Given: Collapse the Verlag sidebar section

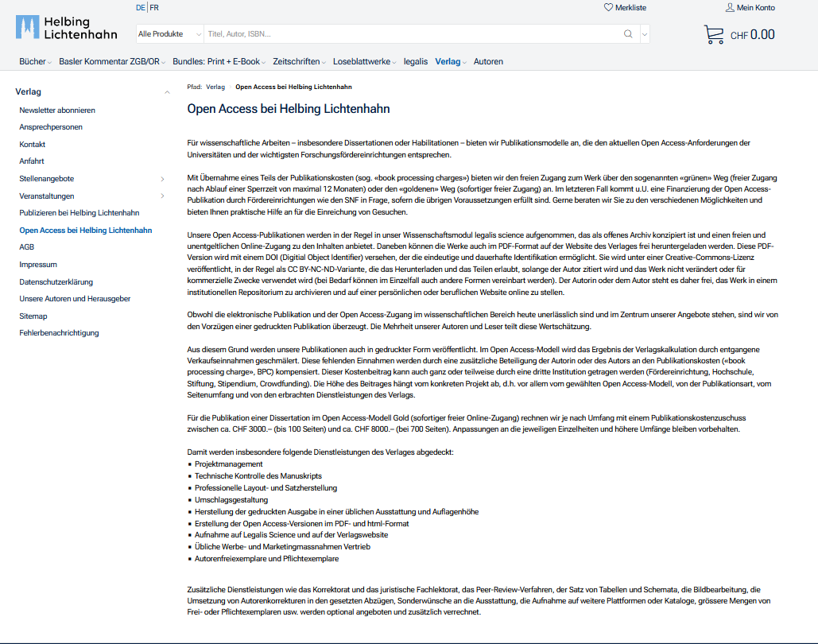Looking at the screenshot, I should click(x=167, y=92).
